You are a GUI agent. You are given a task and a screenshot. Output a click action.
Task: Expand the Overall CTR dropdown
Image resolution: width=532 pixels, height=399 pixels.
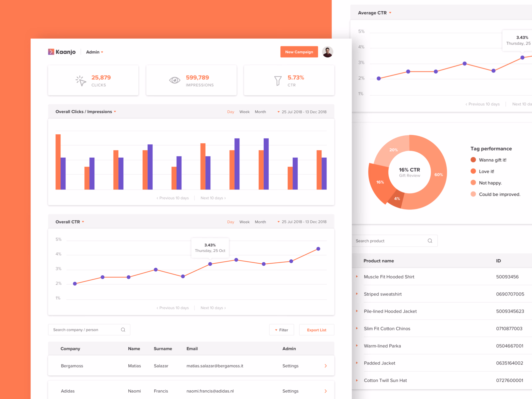[70, 222]
